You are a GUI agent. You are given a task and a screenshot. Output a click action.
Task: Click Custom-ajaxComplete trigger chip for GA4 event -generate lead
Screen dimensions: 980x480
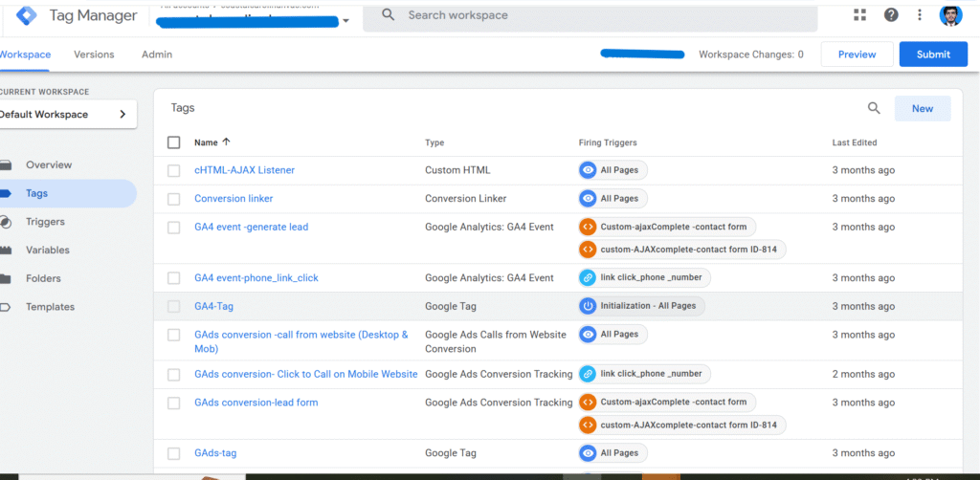(667, 228)
